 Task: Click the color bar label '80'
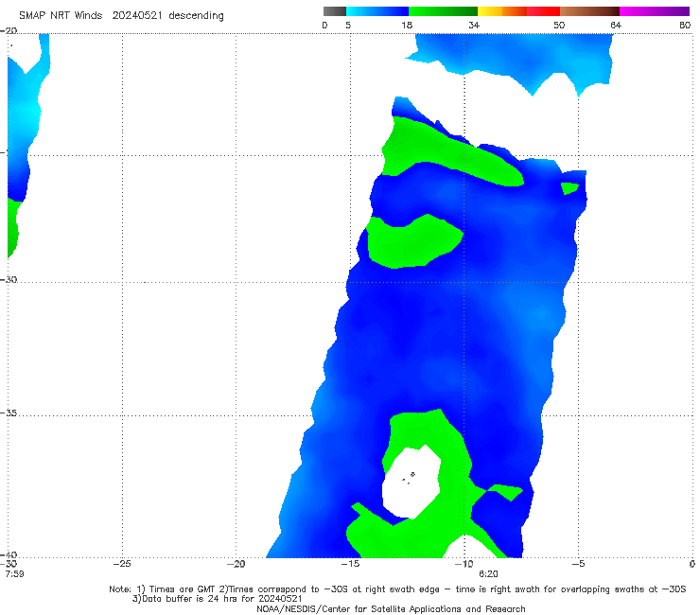[685, 26]
